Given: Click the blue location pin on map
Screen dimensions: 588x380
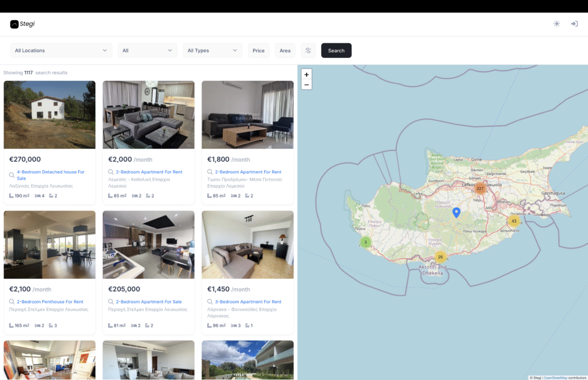Looking at the screenshot, I should tap(456, 212).
